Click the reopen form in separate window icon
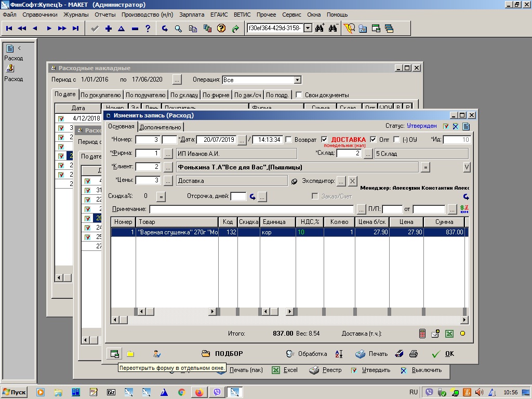 114,354
